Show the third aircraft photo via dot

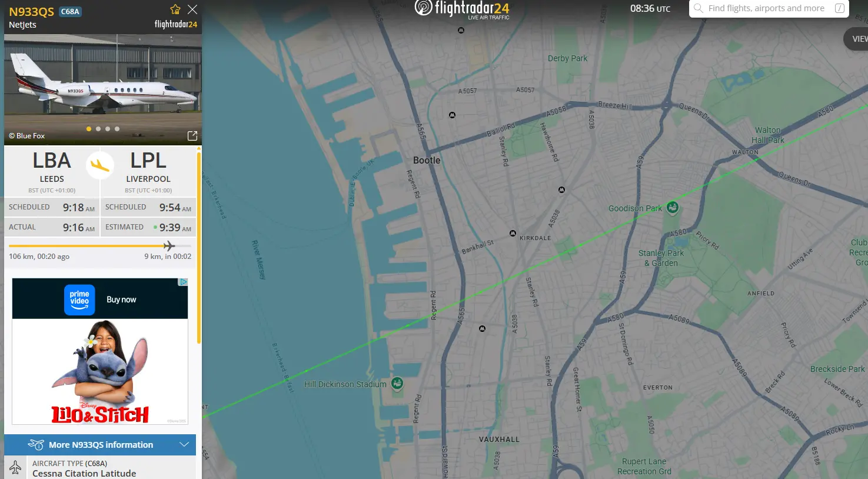pyautogui.click(x=108, y=129)
